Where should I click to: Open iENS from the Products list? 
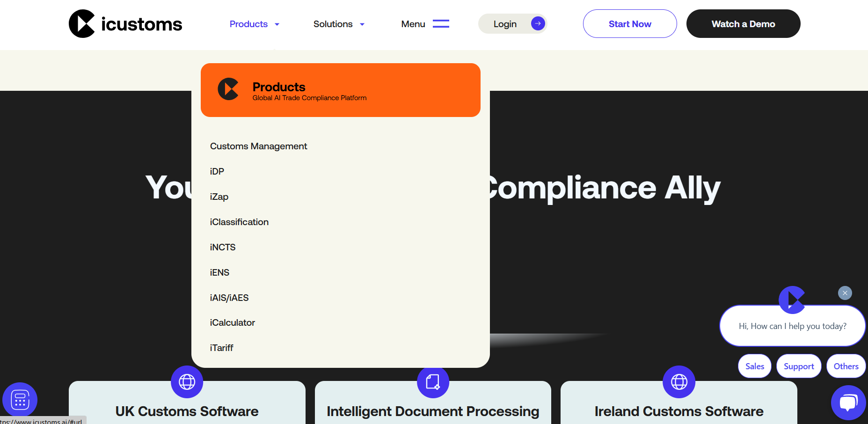219,272
